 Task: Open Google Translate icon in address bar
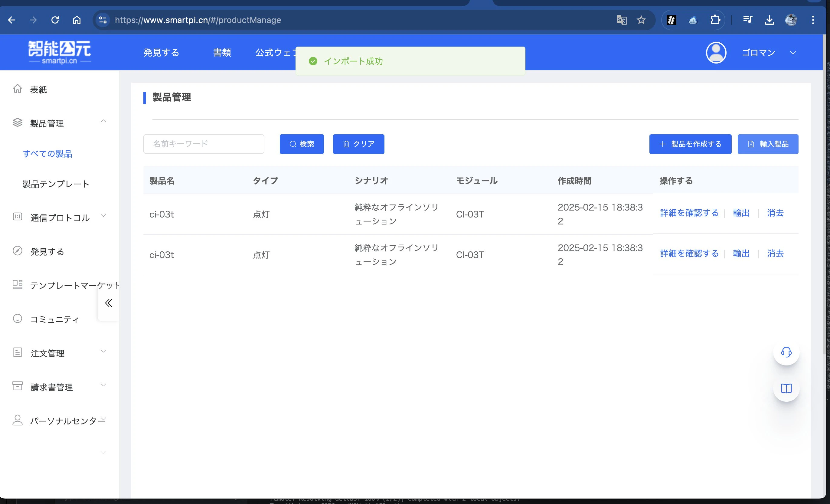622,20
